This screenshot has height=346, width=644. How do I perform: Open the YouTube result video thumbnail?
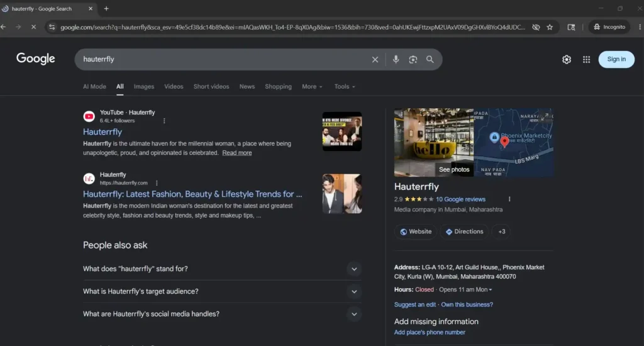341,131
